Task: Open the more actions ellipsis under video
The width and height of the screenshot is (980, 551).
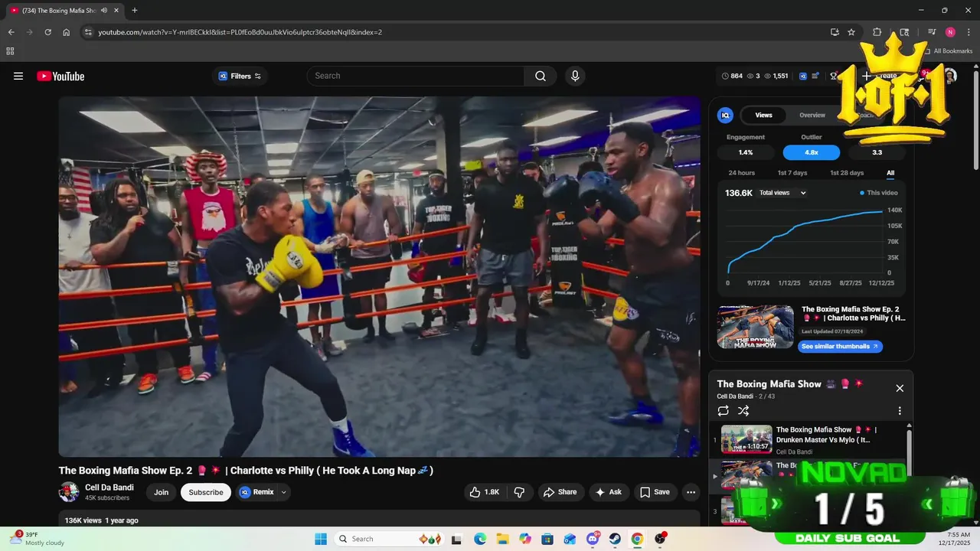Action: pyautogui.click(x=691, y=492)
